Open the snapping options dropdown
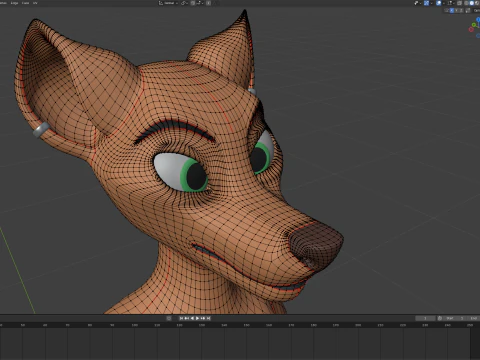This screenshot has height=360, width=480. (201, 3)
